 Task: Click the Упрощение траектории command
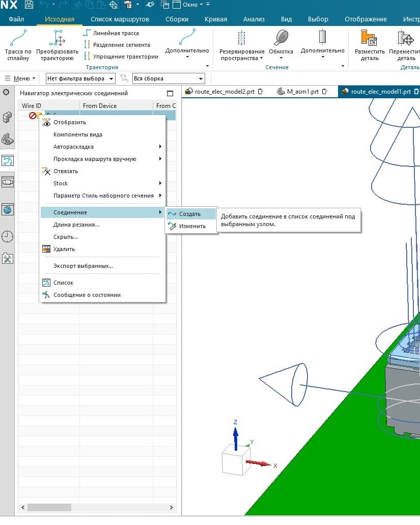(x=121, y=57)
